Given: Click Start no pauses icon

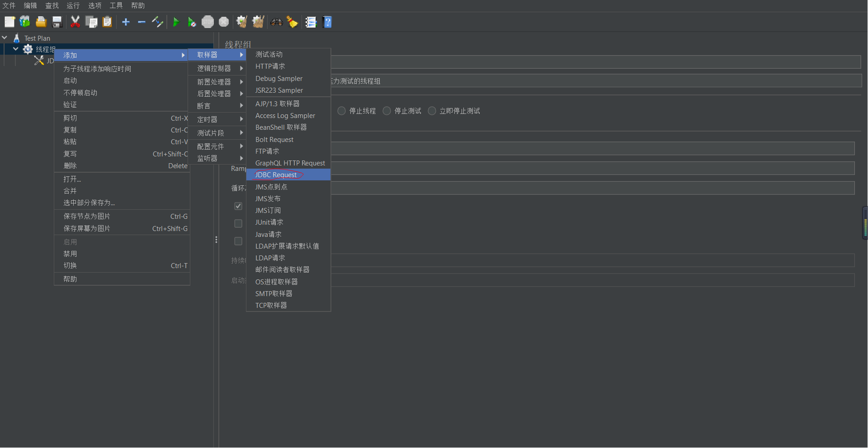Looking at the screenshot, I should coord(192,22).
